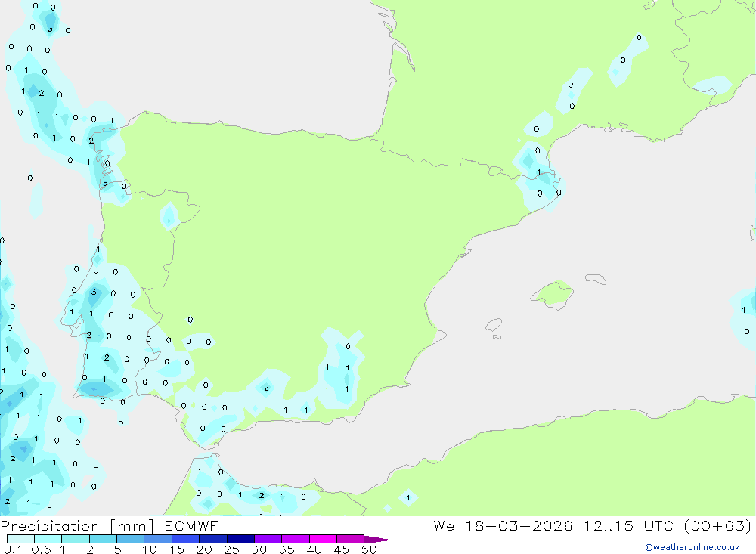Click the 25–30 mm legend color swatch

pyautogui.click(x=240, y=539)
